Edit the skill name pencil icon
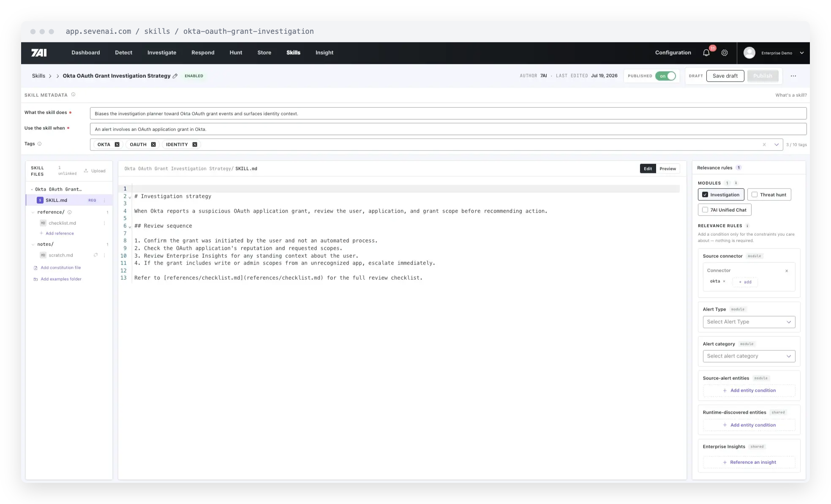831x504 pixels. coord(175,76)
